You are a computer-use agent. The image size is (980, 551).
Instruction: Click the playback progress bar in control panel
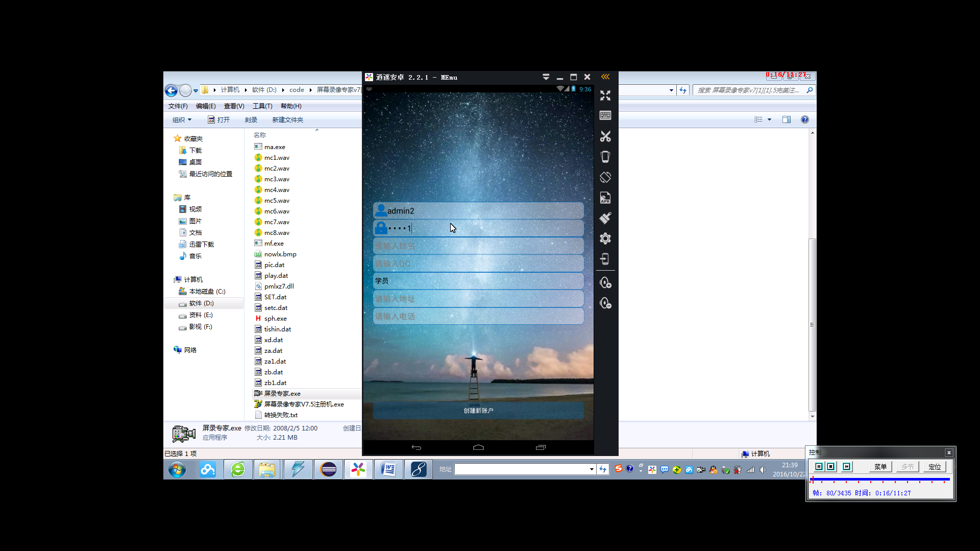pos(880,480)
